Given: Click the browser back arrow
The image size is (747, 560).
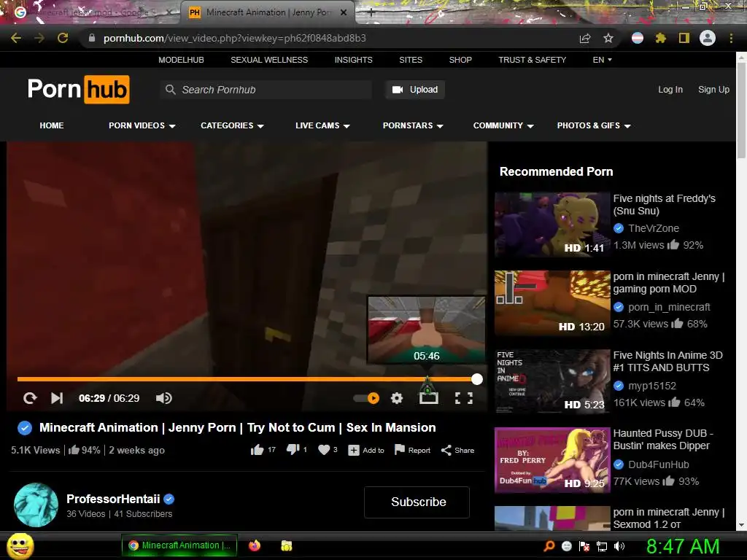Looking at the screenshot, I should point(16,38).
